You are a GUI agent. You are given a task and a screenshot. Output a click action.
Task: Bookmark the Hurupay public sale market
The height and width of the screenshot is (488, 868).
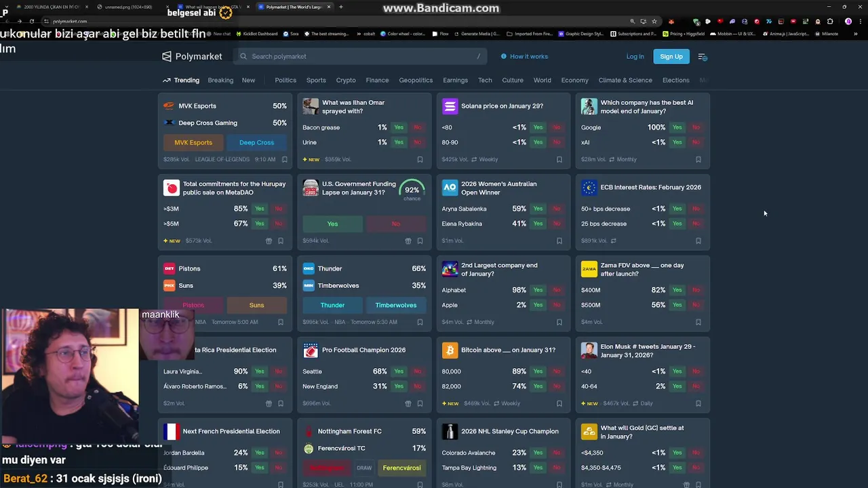click(x=281, y=241)
